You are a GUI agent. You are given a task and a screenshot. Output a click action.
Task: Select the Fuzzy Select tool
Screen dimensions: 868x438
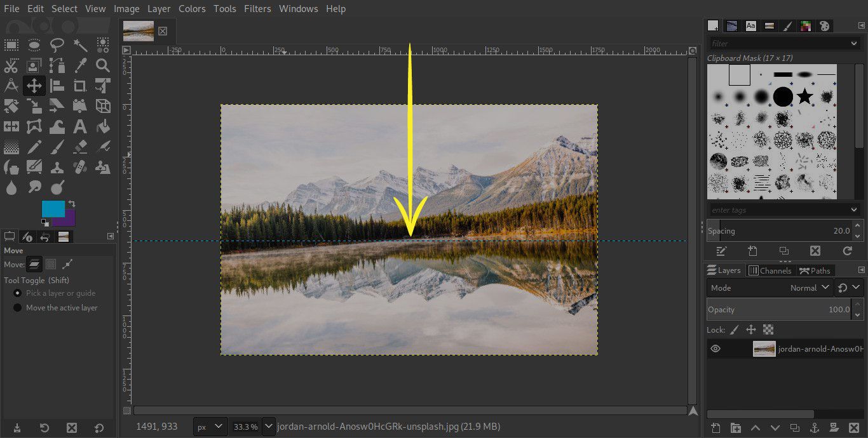pyautogui.click(x=79, y=44)
